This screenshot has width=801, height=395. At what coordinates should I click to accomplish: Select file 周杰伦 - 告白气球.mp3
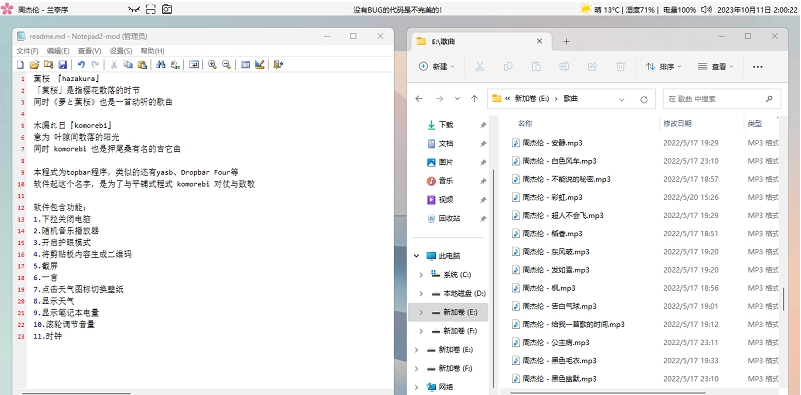tap(554, 306)
